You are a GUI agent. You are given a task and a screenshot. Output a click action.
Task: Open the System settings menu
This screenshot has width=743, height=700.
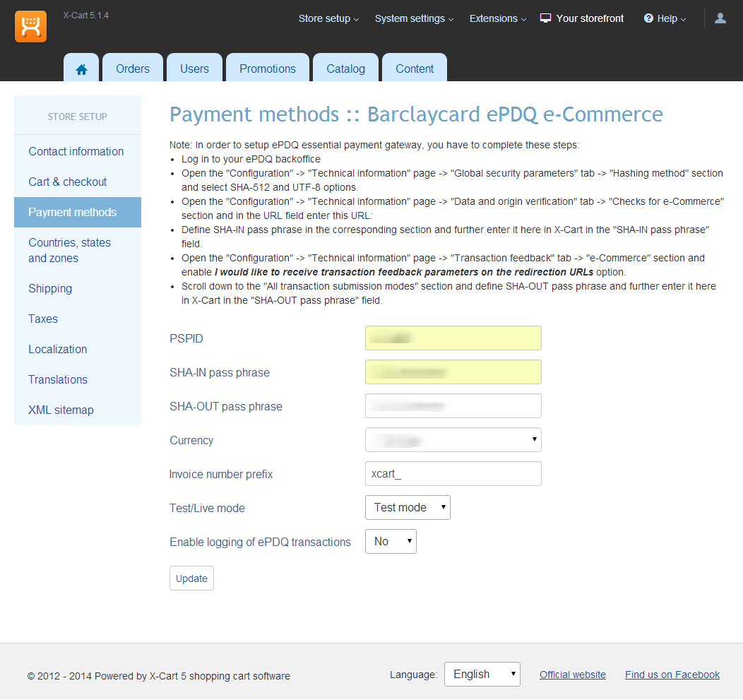tap(414, 19)
